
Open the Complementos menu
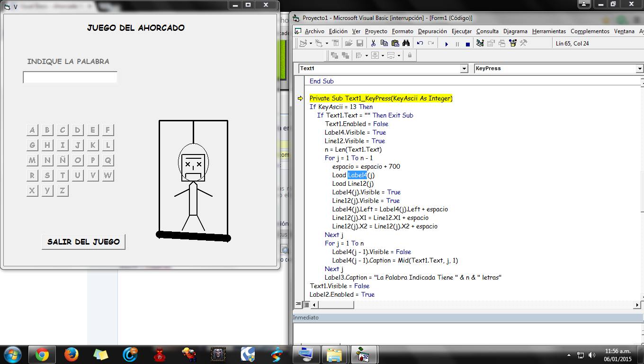(590, 31)
